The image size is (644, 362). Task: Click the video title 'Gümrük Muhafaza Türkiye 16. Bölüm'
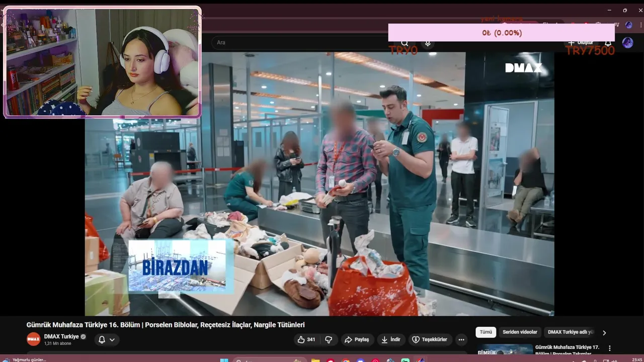point(166,325)
